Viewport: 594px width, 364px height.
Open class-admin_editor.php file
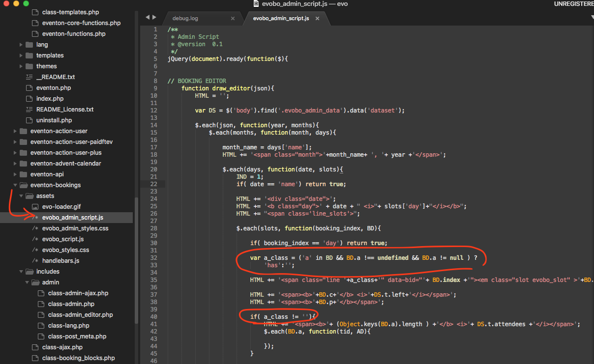point(81,315)
